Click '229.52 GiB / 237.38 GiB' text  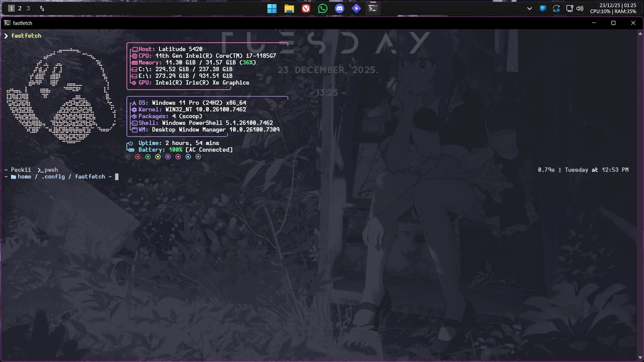point(194,69)
